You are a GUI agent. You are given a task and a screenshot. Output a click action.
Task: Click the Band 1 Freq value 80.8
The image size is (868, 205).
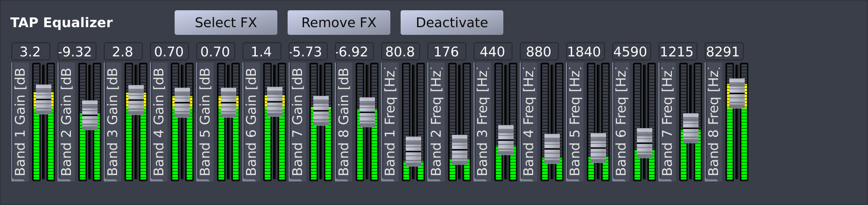tap(400, 52)
